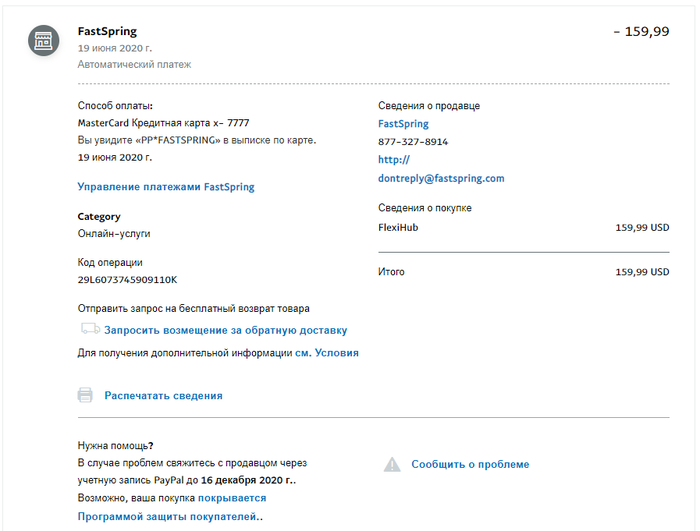The width and height of the screenshot is (700, 531).
Task: Click Сообщить о проблеме
Action: pyautogui.click(x=470, y=464)
